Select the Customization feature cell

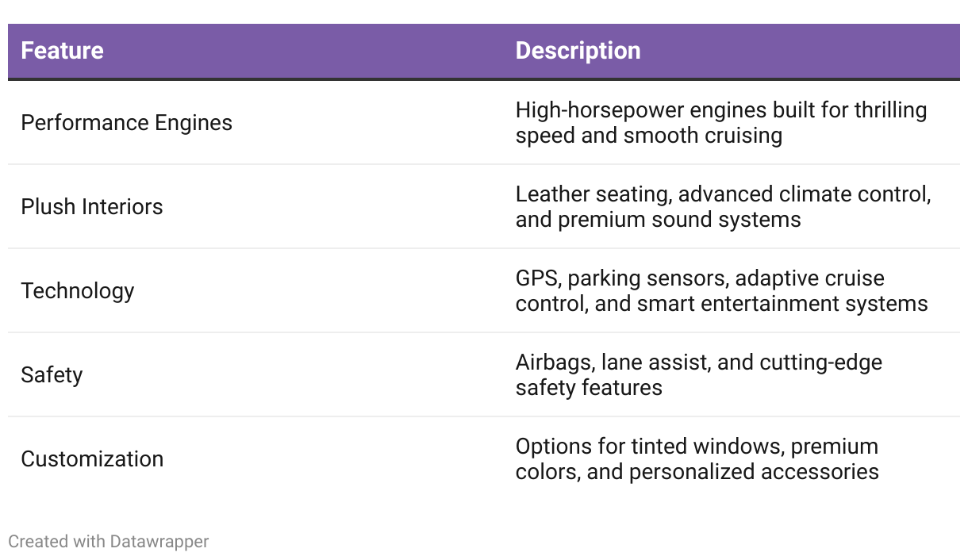92,459
